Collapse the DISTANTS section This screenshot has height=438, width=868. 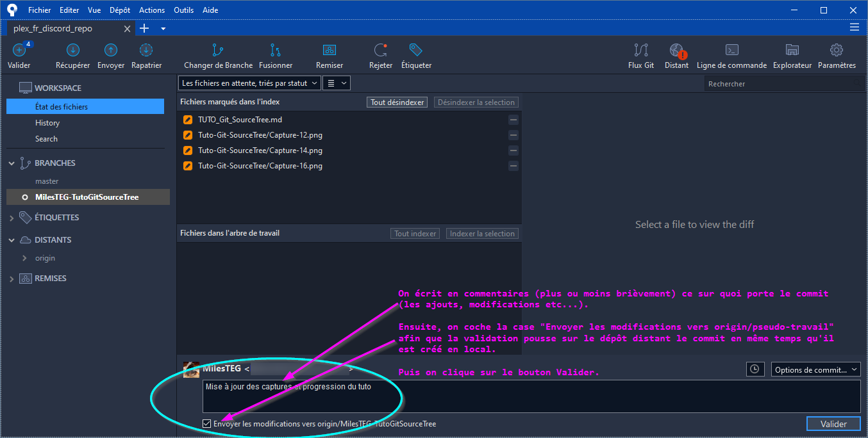[x=12, y=241]
